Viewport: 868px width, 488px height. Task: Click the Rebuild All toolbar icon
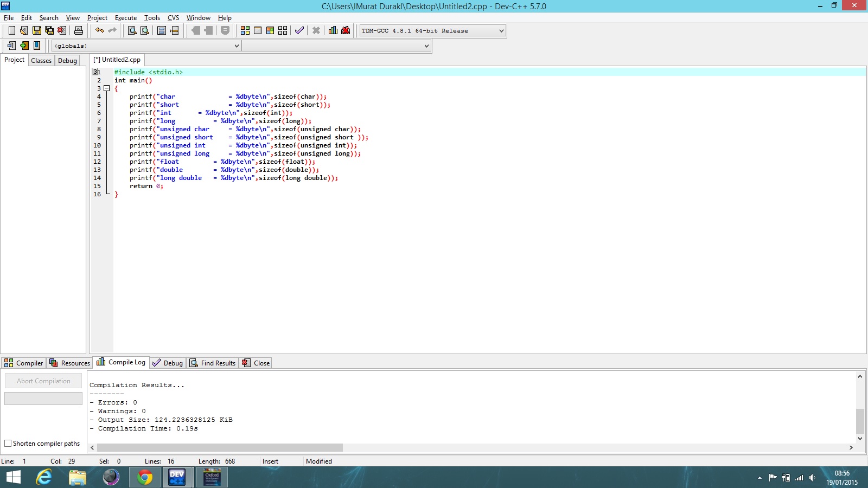(283, 30)
